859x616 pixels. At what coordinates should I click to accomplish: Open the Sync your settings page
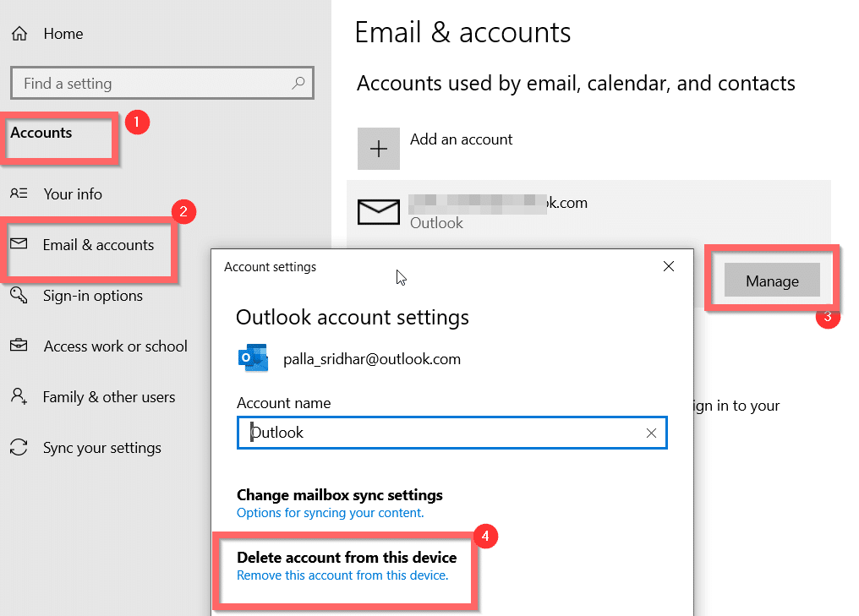[x=101, y=448]
